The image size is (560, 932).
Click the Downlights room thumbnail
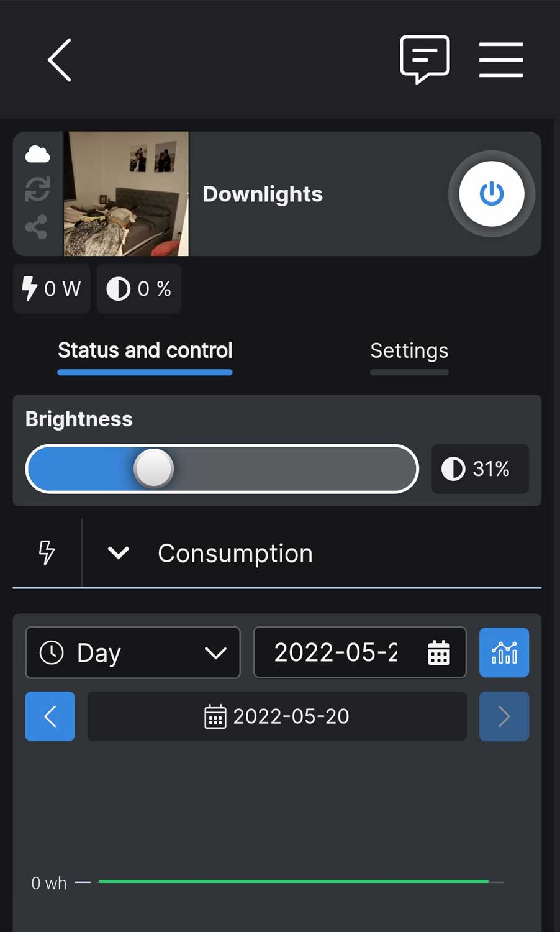pos(126,194)
